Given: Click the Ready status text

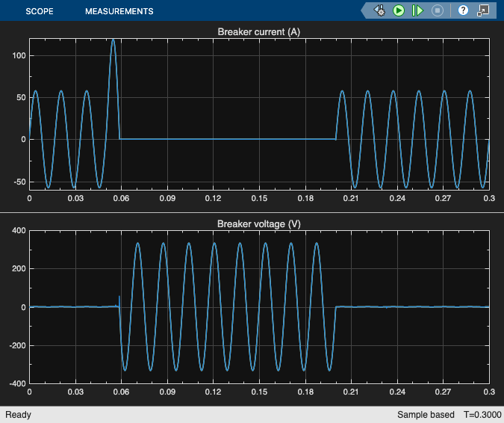Looking at the screenshot, I should pyautogui.click(x=19, y=415).
